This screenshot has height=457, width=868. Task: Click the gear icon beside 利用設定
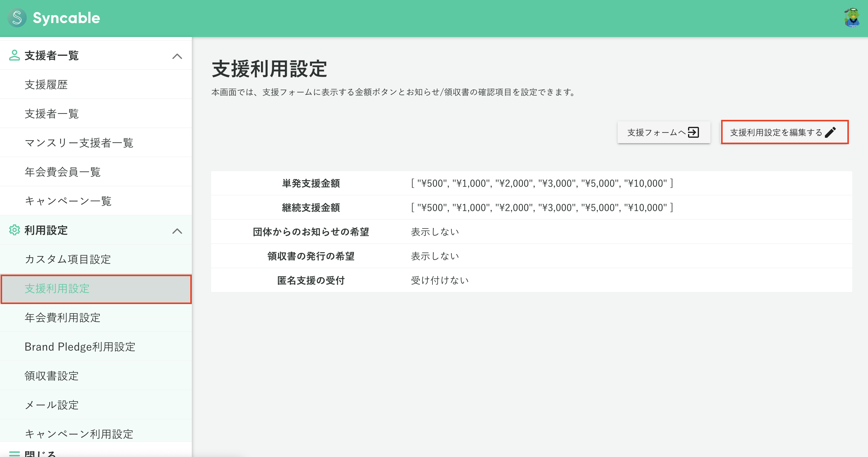tap(14, 230)
